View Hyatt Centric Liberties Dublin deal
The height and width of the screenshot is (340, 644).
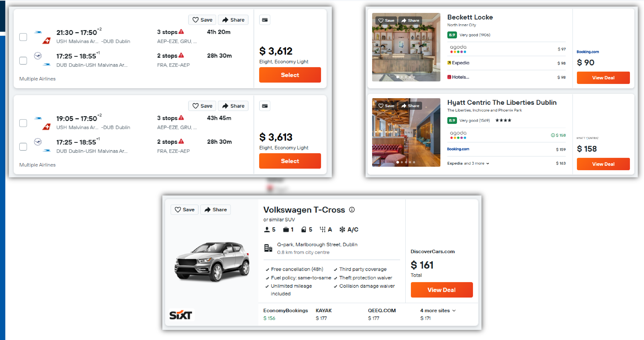click(x=602, y=164)
